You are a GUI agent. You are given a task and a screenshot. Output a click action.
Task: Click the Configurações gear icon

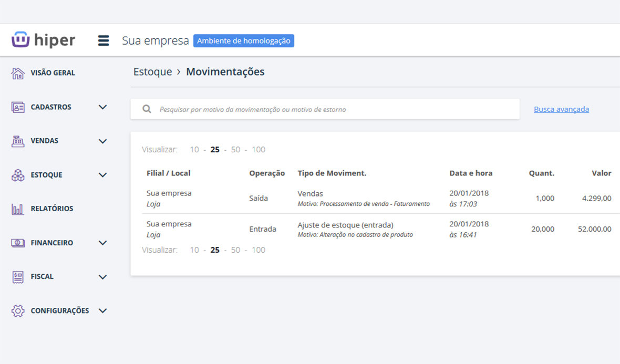[x=18, y=311]
